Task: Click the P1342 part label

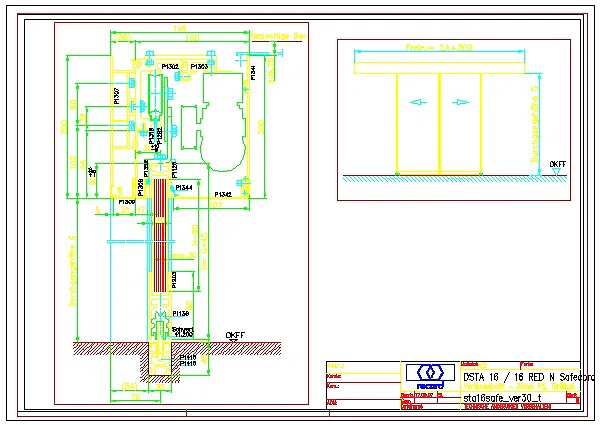Action: coord(223,194)
